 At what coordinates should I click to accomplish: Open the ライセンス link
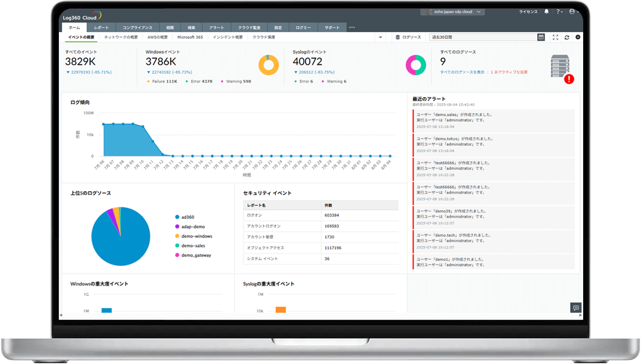528,11
